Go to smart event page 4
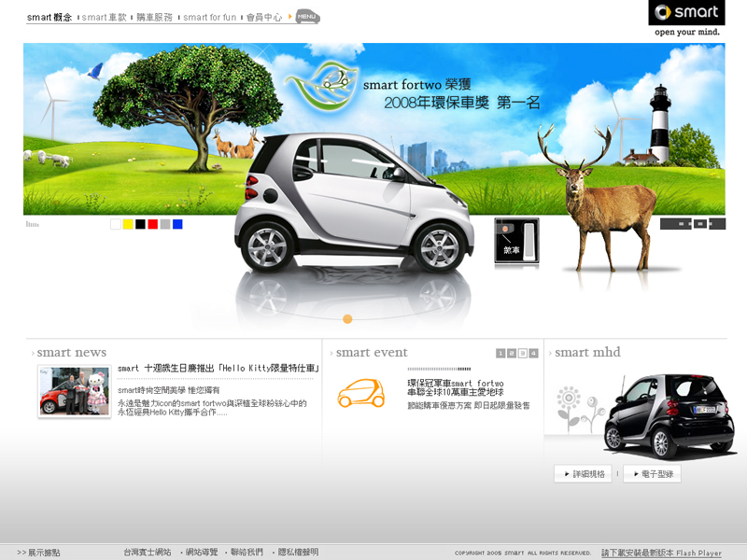The height and width of the screenshot is (560, 747). point(533,354)
